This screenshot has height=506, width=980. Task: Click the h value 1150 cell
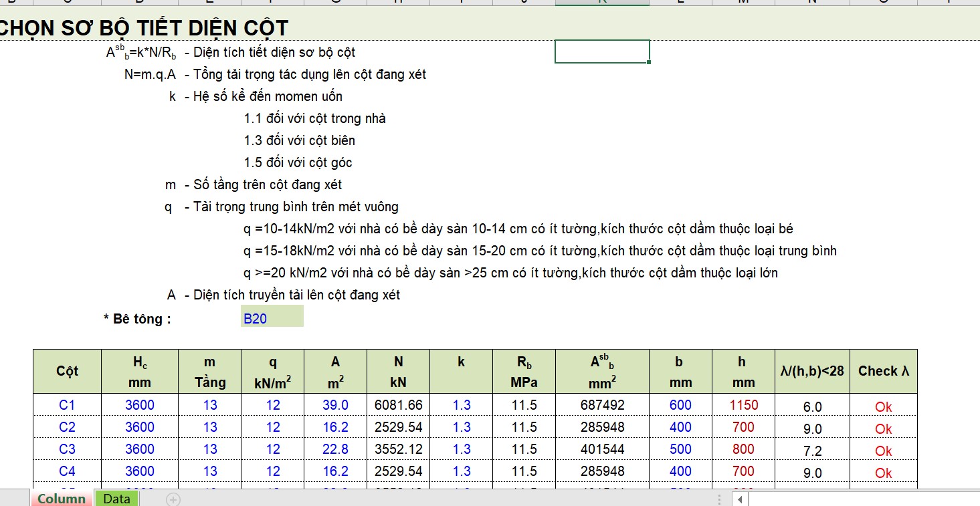tap(743, 405)
